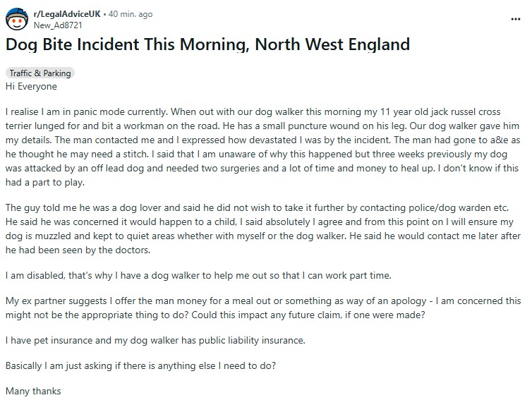Click the paragraph beginning The guy told me
532x412 pixels.
pos(263,229)
